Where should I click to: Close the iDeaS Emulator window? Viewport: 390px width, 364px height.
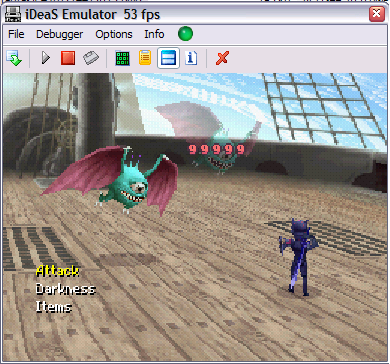coord(377,14)
